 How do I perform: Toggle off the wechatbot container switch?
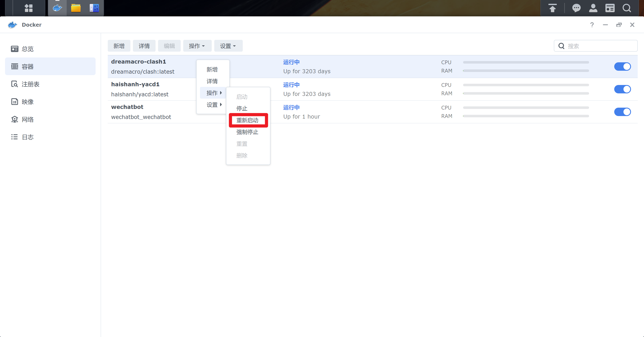pos(622,112)
